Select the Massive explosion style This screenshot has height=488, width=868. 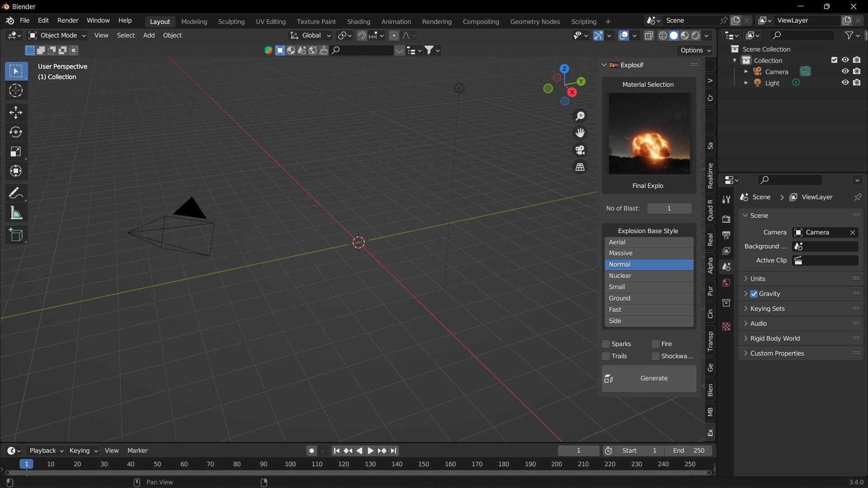649,253
